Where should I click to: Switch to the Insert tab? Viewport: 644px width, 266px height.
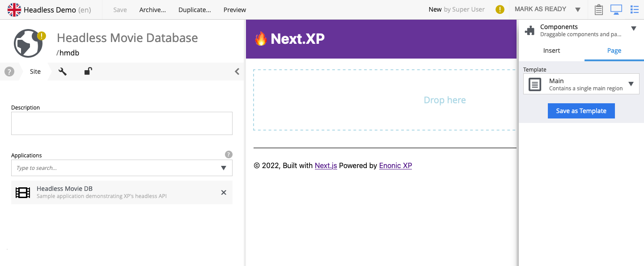[551, 51]
